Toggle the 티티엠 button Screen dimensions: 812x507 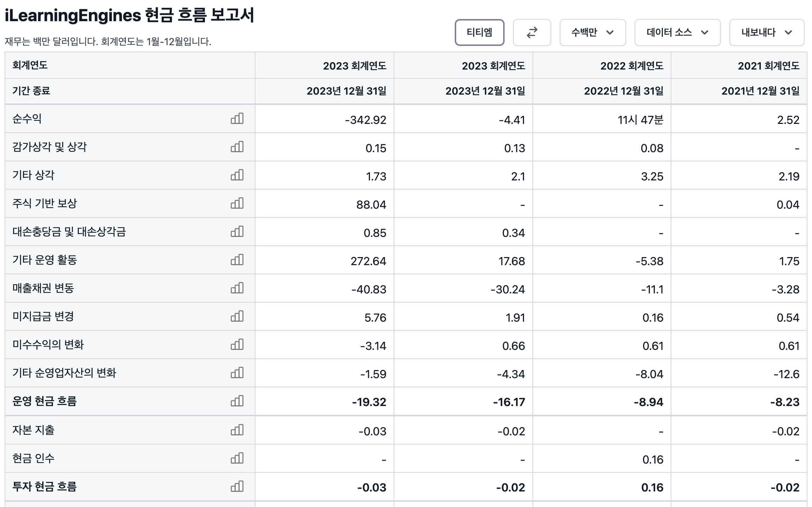[x=479, y=32]
